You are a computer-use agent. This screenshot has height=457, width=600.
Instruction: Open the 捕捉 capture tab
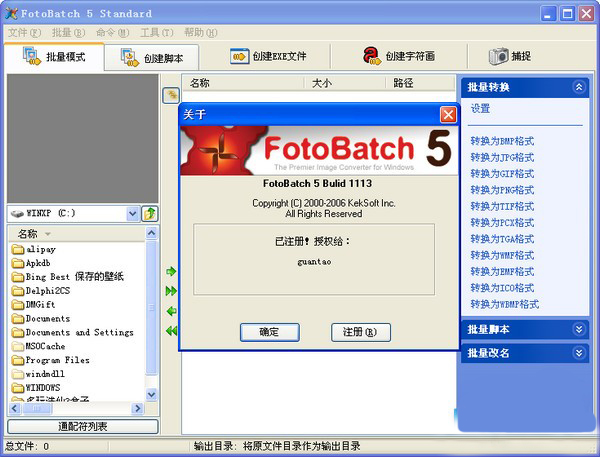(x=510, y=56)
